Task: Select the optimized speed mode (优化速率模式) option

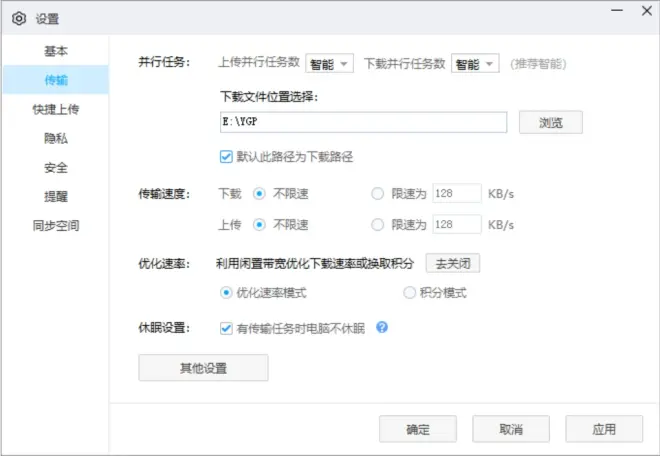Action: [226, 293]
